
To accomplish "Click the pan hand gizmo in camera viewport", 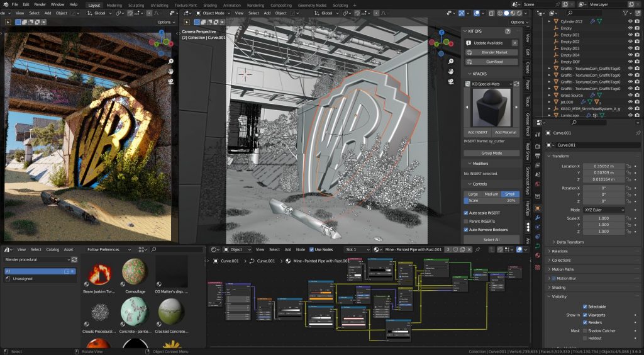I will tap(450, 71).
